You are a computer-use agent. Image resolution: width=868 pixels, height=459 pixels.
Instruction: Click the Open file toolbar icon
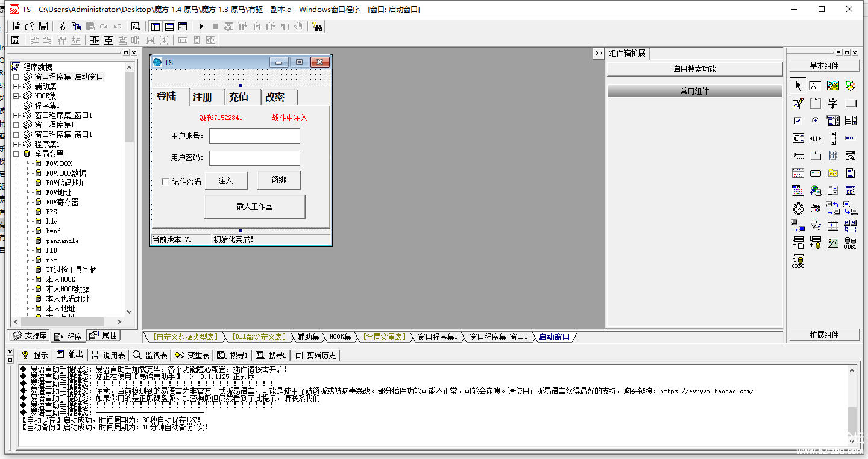click(x=30, y=26)
